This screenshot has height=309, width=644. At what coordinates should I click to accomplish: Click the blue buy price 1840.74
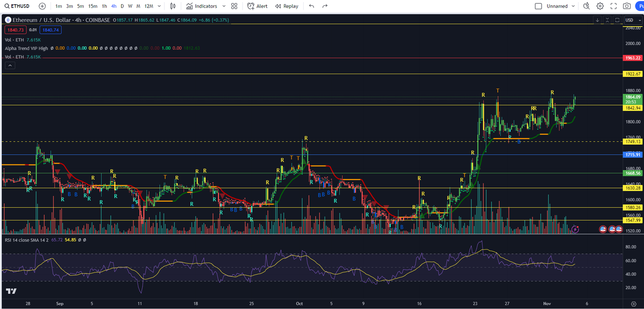(50, 30)
